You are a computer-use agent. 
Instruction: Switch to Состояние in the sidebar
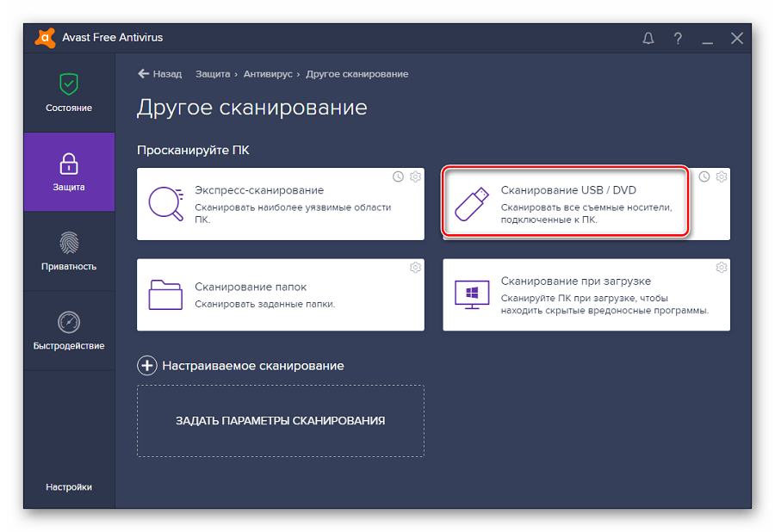coord(69,93)
